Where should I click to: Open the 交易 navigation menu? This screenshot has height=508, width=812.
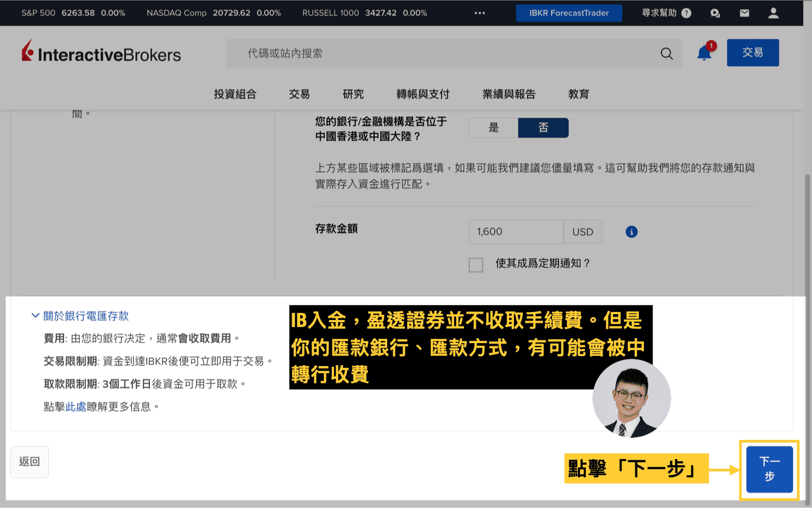coord(299,94)
